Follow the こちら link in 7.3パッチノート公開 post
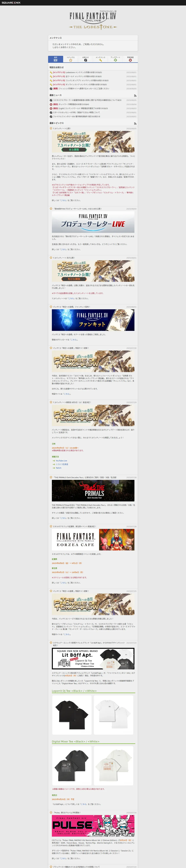Screen dimensions: 186x868 [63, 201]
